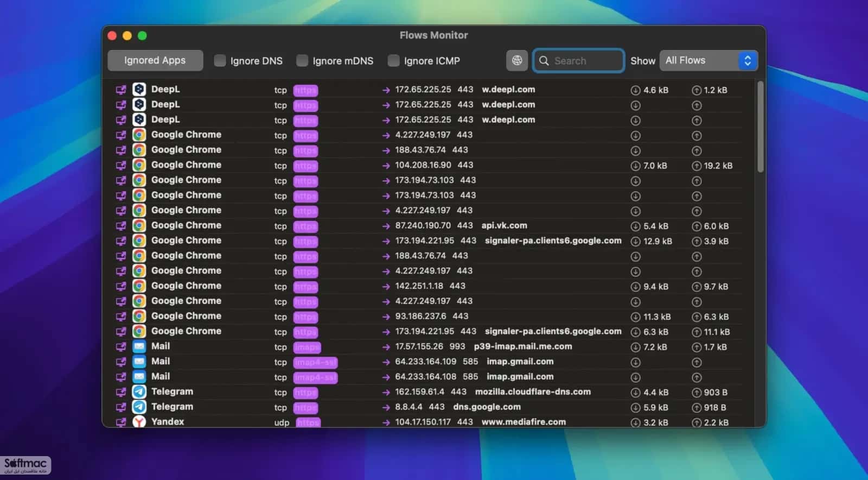Enable the Ignore DNS checkbox

(220, 60)
